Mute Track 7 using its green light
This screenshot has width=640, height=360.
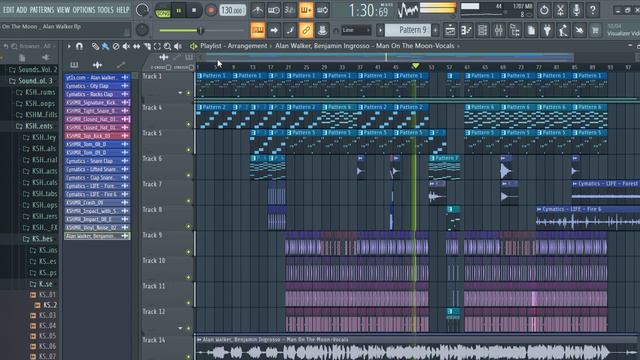click(189, 201)
